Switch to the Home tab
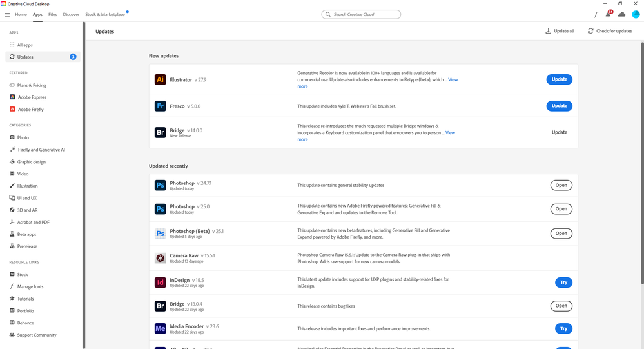The image size is (644, 349). pyautogui.click(x=21, y=14)
